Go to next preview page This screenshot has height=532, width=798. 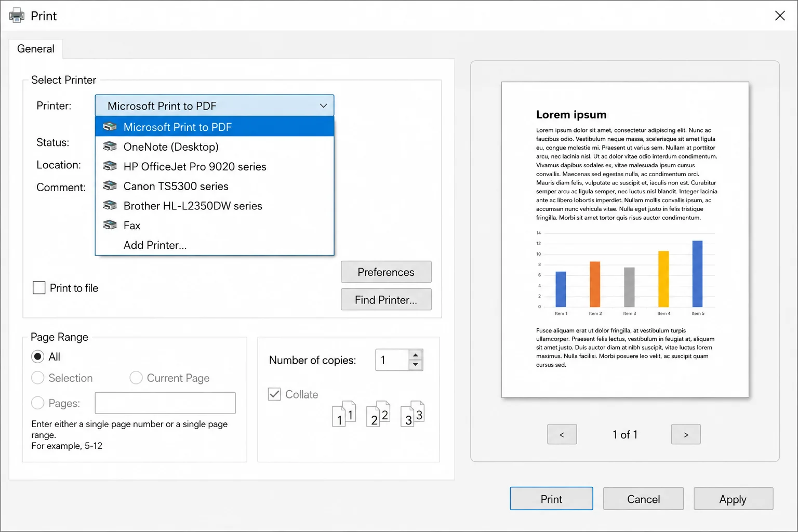click(686, 434)
